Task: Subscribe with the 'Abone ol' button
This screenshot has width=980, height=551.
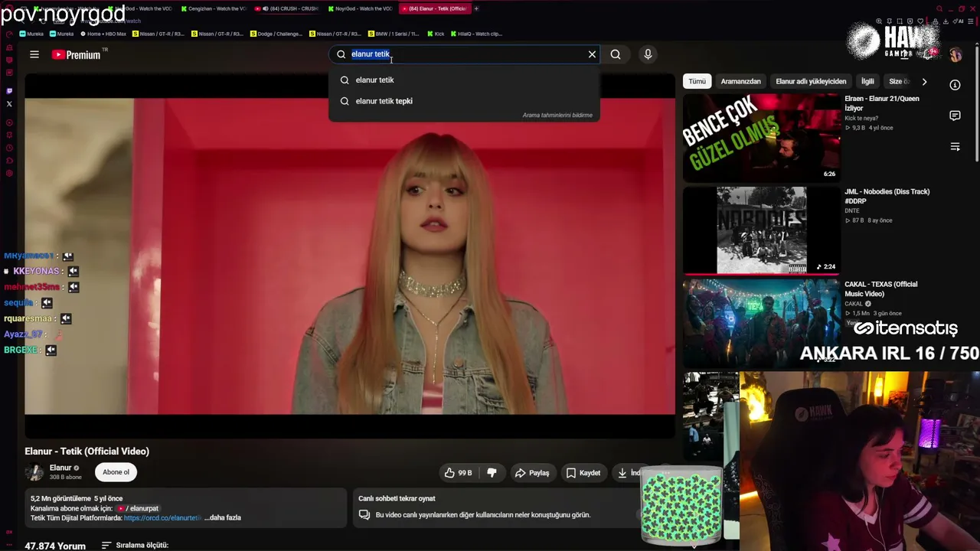Action: 116,472
